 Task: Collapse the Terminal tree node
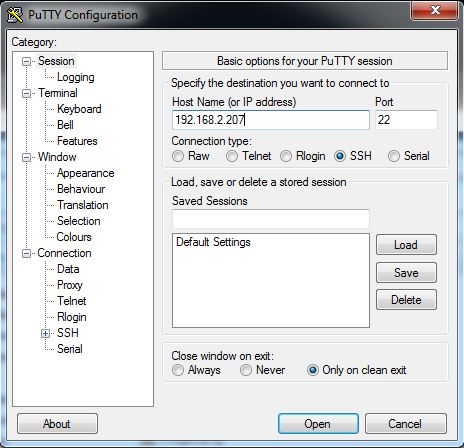click(26, 93)
